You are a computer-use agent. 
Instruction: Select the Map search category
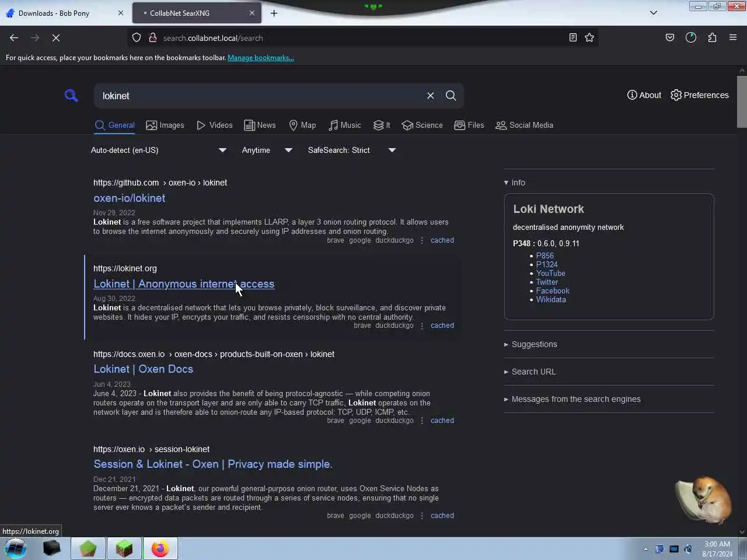point(302,125)
